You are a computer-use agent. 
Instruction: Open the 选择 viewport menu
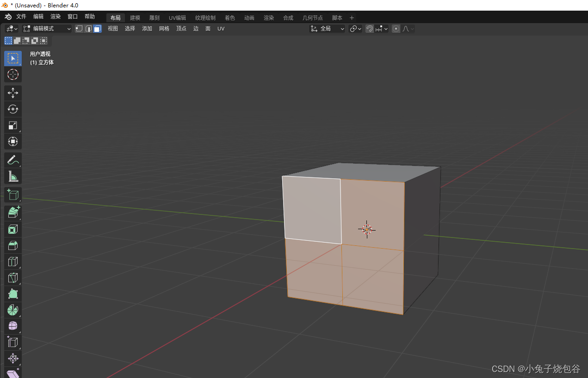tap(130, 29)
